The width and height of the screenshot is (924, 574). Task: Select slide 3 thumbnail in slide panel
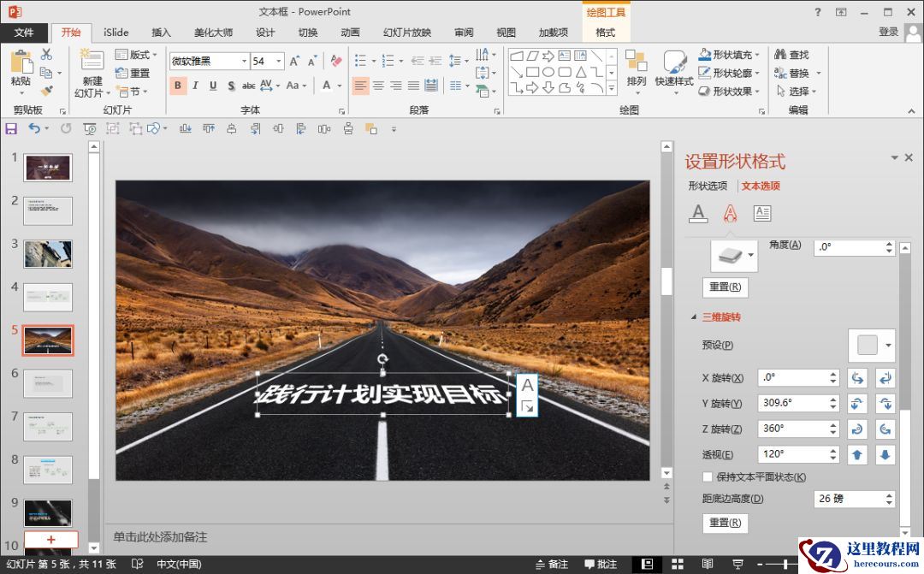pyautogui.click(x=48, y=254)
